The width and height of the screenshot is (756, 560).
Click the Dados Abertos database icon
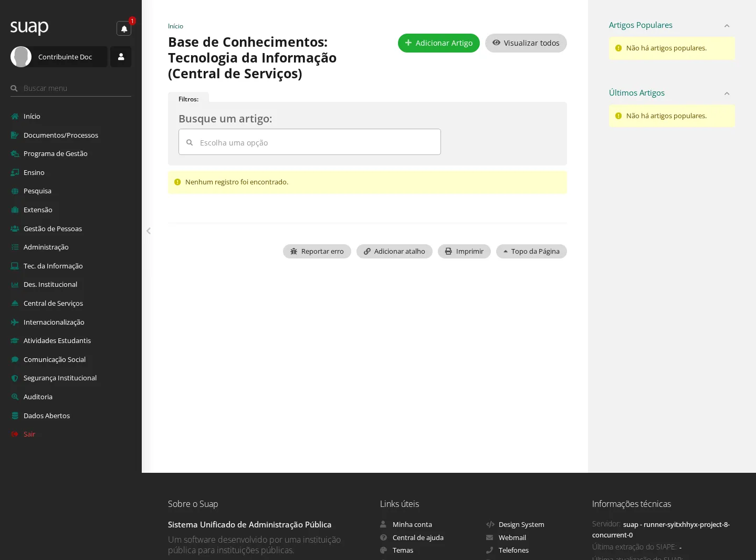tap(15, 416)
